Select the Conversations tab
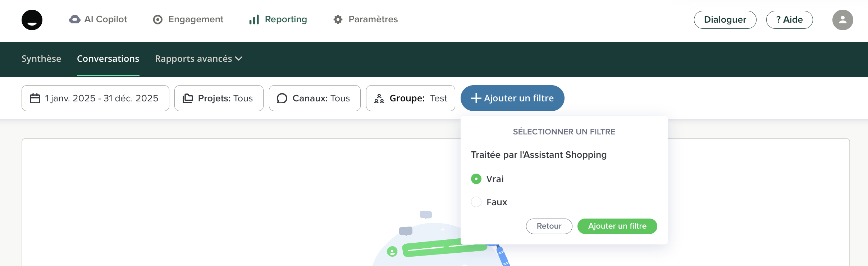868x266 pixels. [x=108, y=59]
